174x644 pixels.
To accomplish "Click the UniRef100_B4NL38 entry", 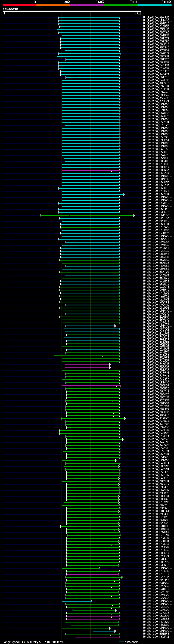I will tap(156, 81).
